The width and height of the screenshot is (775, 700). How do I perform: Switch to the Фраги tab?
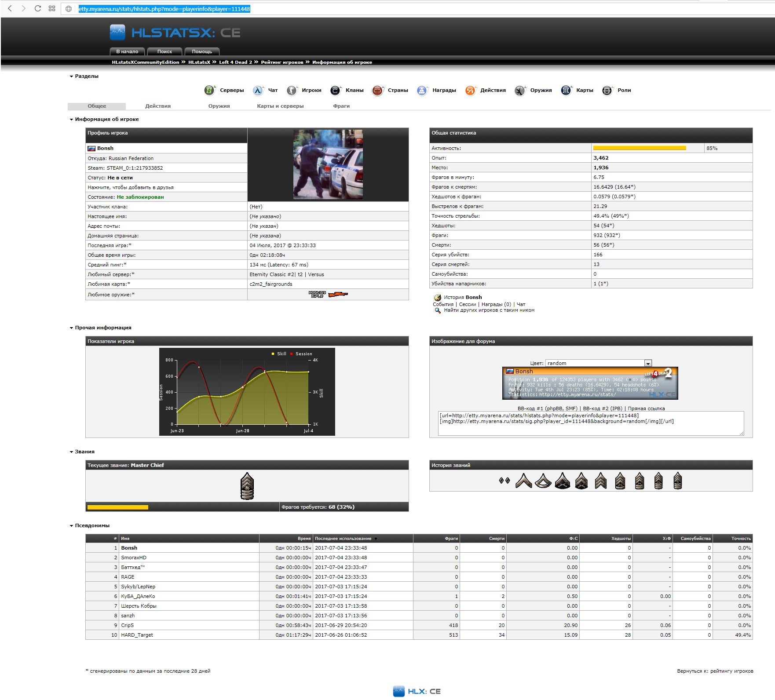click(x=341, y=106)
